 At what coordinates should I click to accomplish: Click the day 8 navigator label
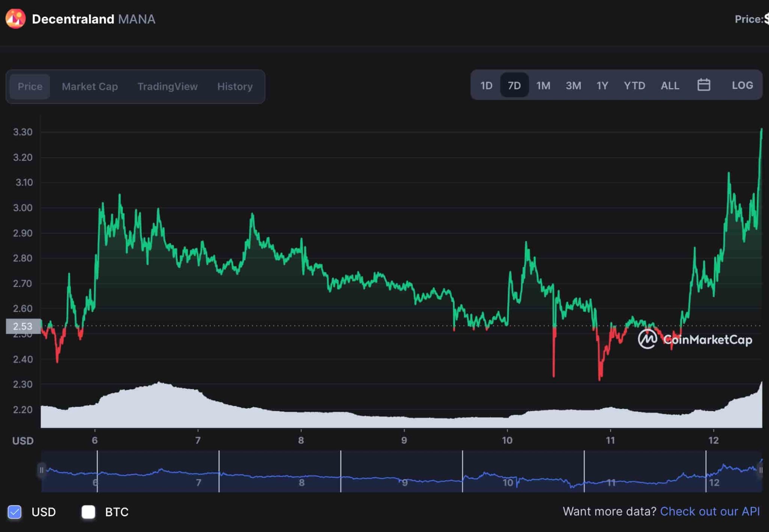(x=302, y=482)
